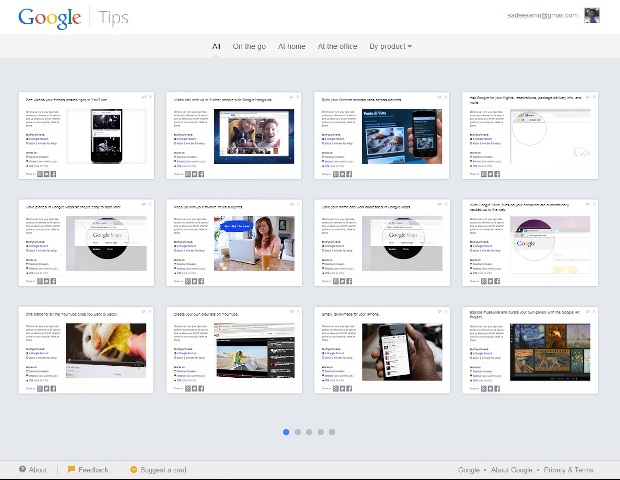Close the Hangouts video call card

pos(298,97)
